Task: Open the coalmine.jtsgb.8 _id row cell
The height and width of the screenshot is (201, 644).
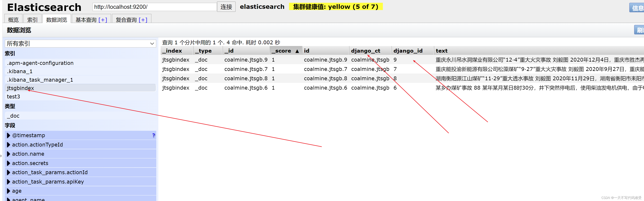Action: click(246, 79)
